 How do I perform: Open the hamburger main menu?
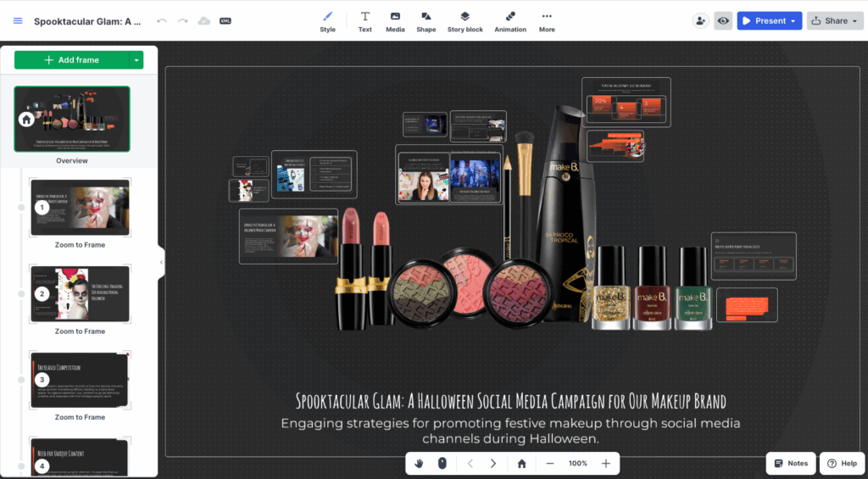pyautogui.click(x=18, y=21)
